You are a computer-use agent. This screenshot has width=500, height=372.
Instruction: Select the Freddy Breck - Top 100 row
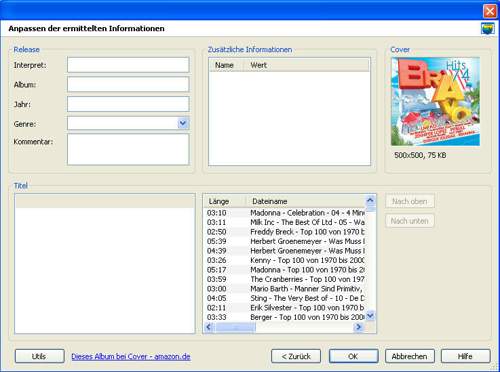point(284,232)
